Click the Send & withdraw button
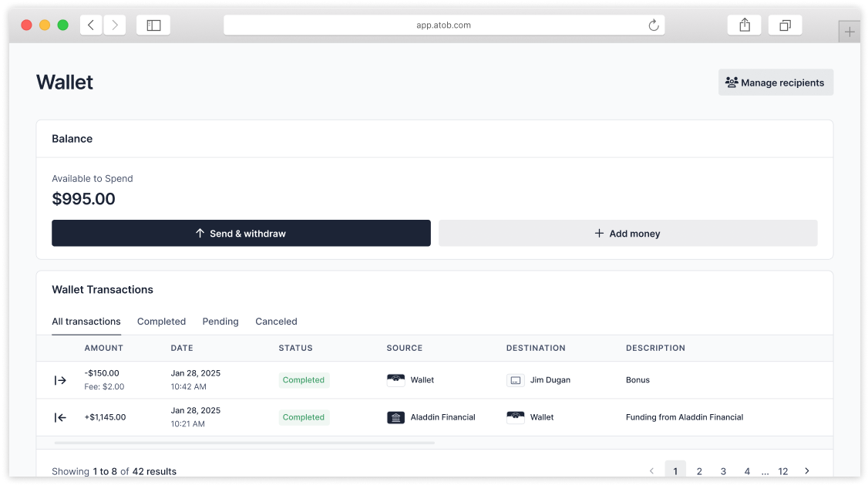The image size is (868, 492). [x=241, y=233]
